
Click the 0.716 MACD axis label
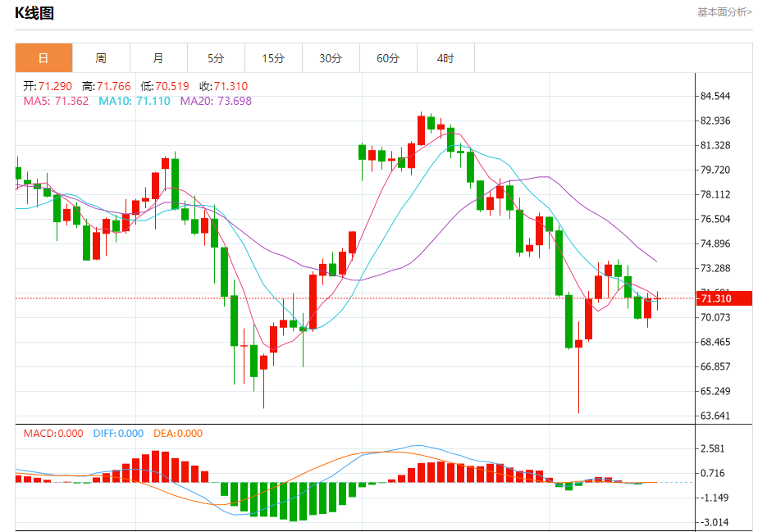tap(713, 473)
